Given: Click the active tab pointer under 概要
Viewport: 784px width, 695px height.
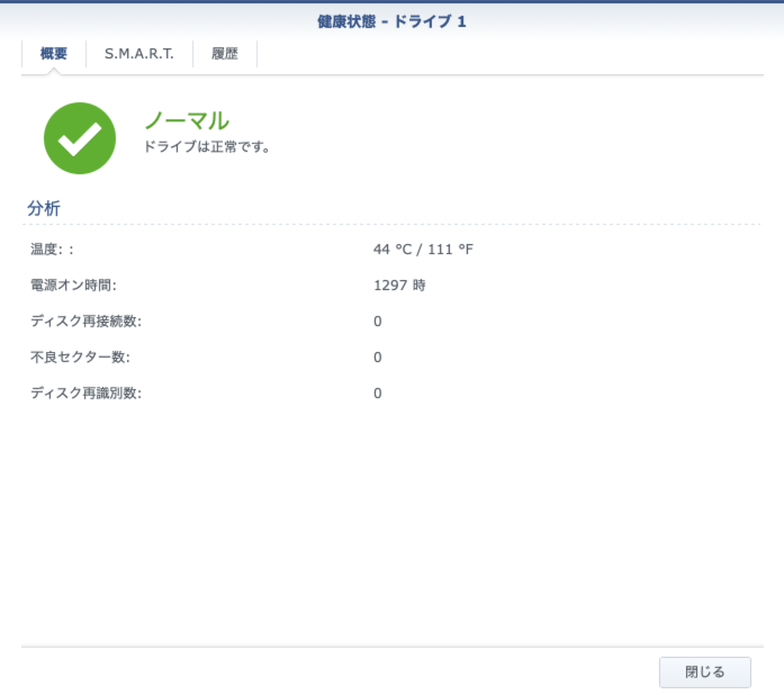Looking at the screenshot, I should pos(54,71).
